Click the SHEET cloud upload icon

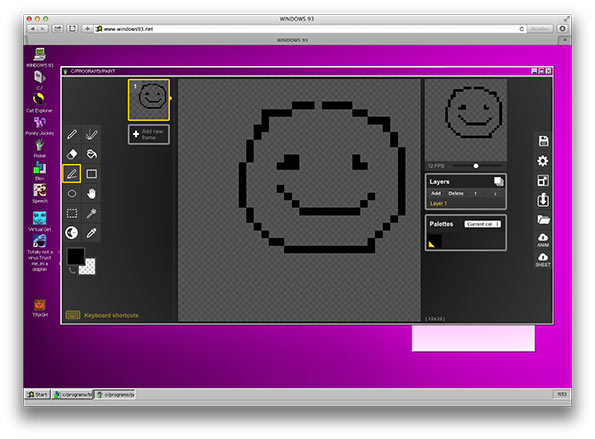543,260
